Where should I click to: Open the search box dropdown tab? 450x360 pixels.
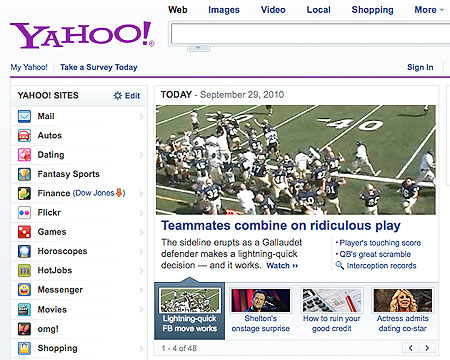coord(198,48)
